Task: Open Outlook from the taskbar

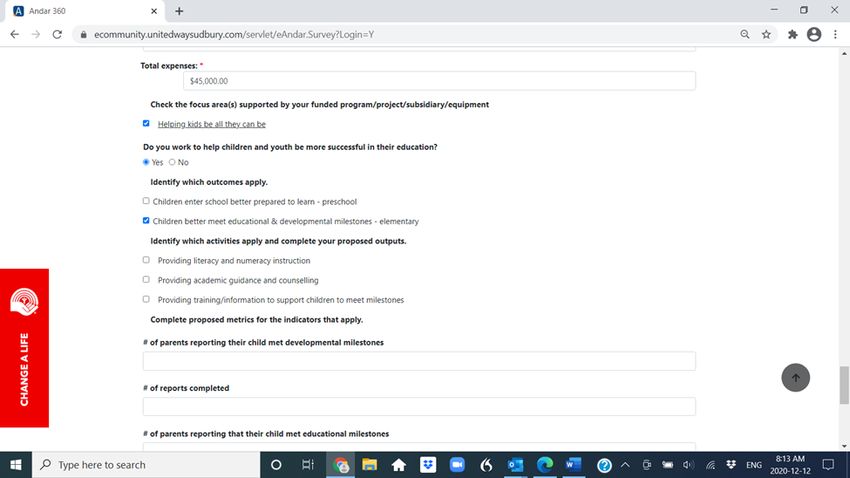Action: pos(516,464)
